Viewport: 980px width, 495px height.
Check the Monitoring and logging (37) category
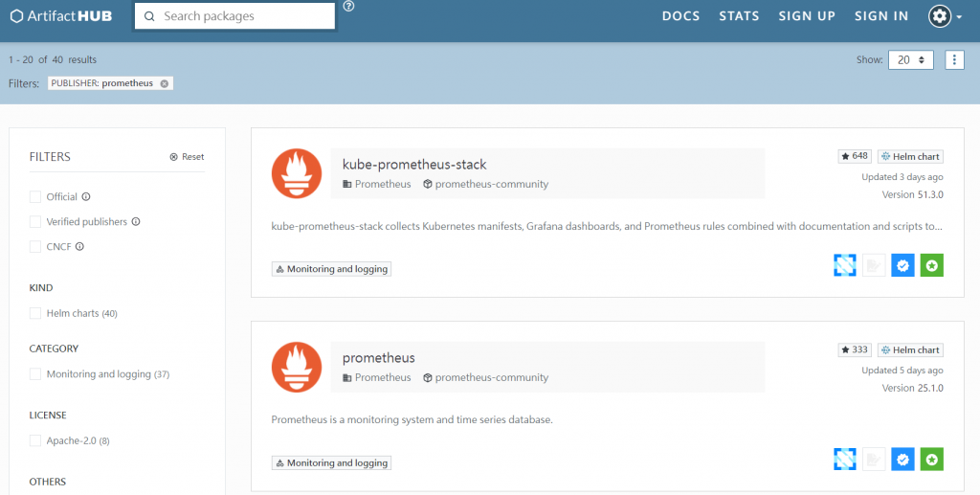35,374
